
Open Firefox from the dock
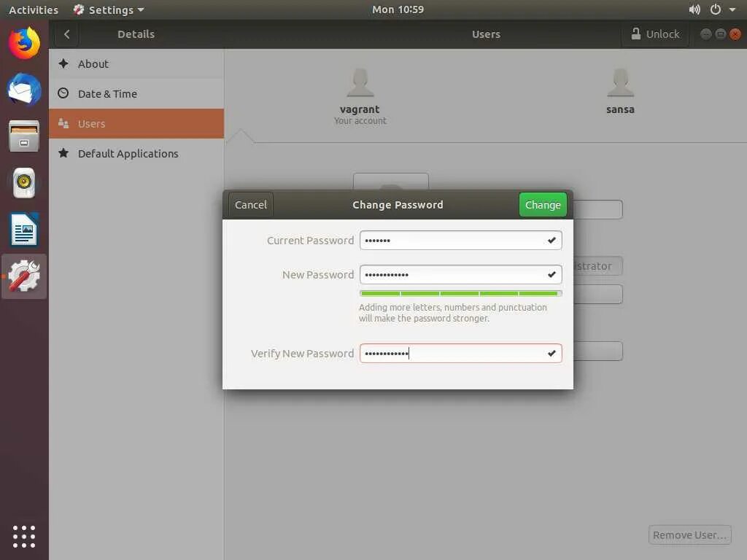point(24,43)
